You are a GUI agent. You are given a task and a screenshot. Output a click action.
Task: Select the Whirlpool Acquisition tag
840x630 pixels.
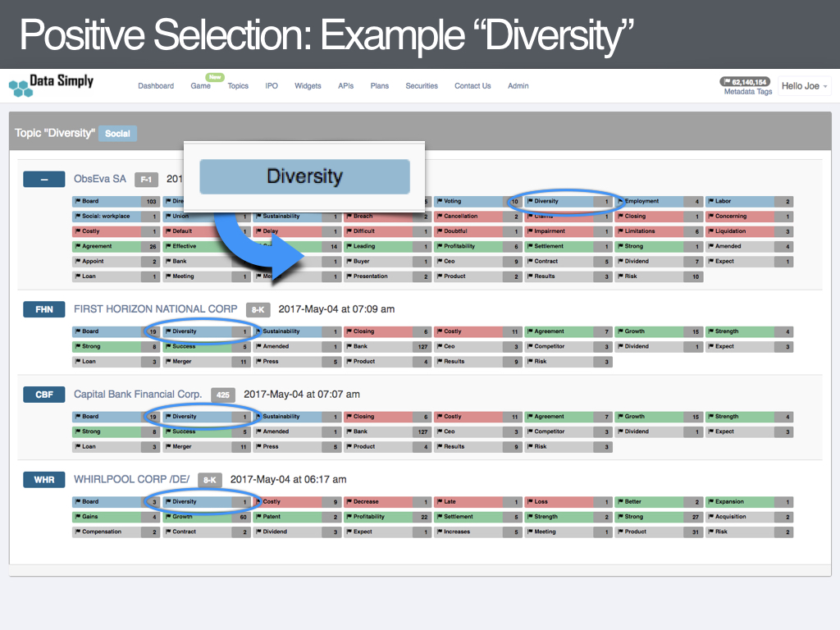tap(749, 517)
